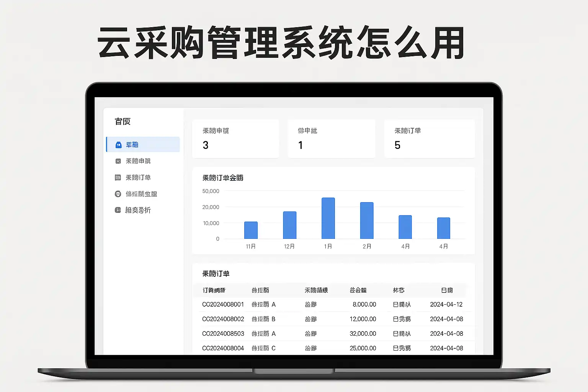The height and width of the screenshot is (392, 588).
Task: Select the chart bar above 12月
Action: pos(289,225)
